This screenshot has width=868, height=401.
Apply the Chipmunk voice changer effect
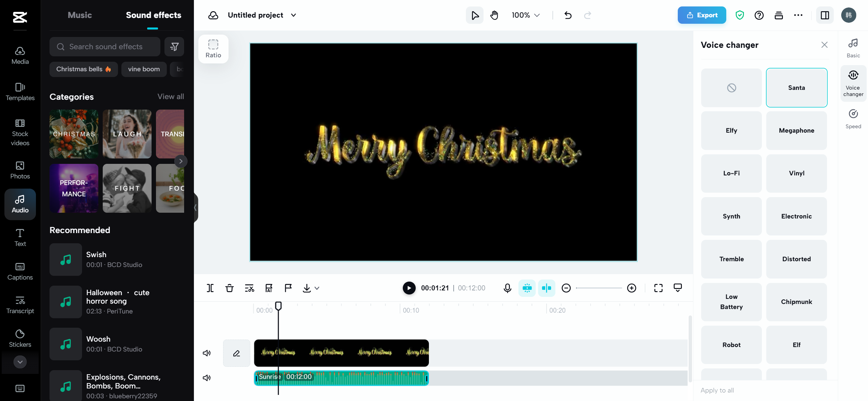pos(796,302)
